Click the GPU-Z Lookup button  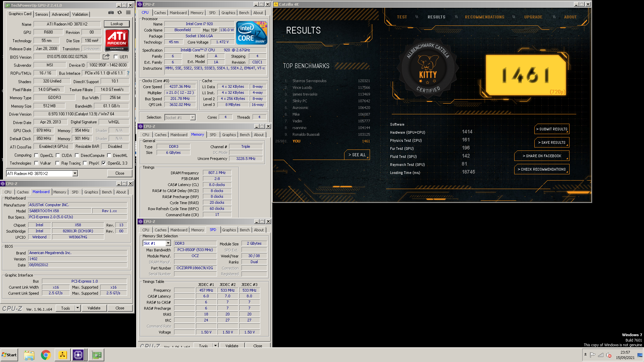(117, 24)
